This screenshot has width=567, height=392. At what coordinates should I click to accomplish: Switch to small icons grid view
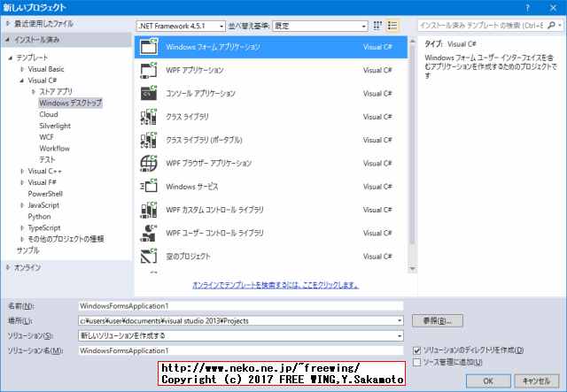377,26
